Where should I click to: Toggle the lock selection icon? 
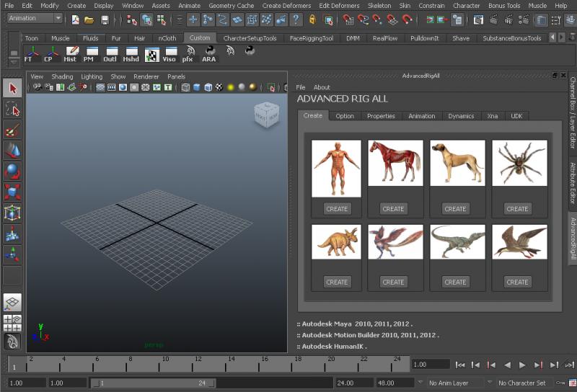click(x=312, y=19)
